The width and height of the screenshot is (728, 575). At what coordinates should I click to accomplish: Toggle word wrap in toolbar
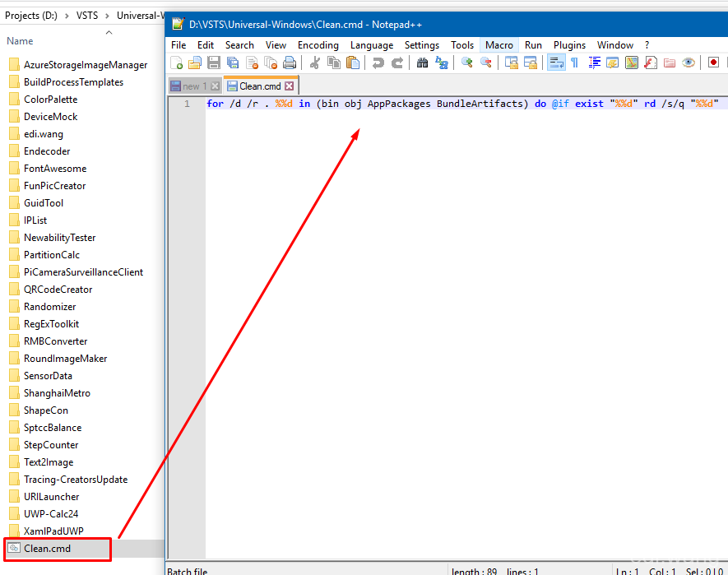[x=556, y=63]
